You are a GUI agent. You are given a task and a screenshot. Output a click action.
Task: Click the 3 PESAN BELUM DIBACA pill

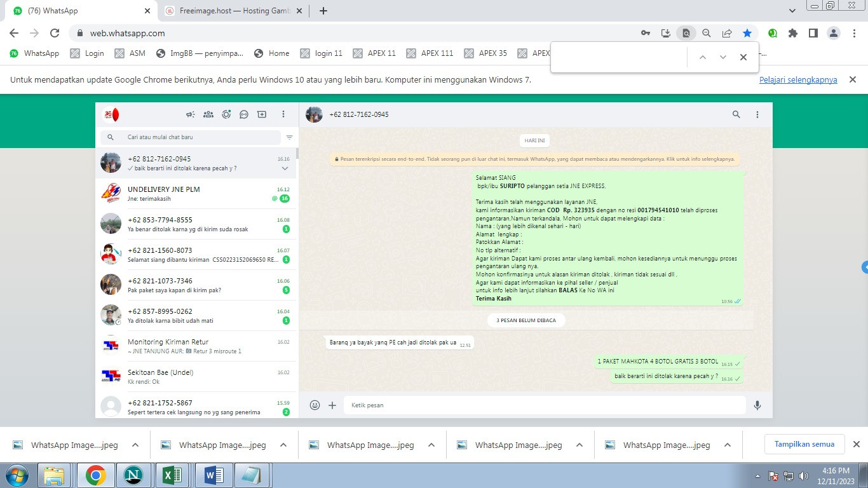pyautogui.click(x=526, y=320)
